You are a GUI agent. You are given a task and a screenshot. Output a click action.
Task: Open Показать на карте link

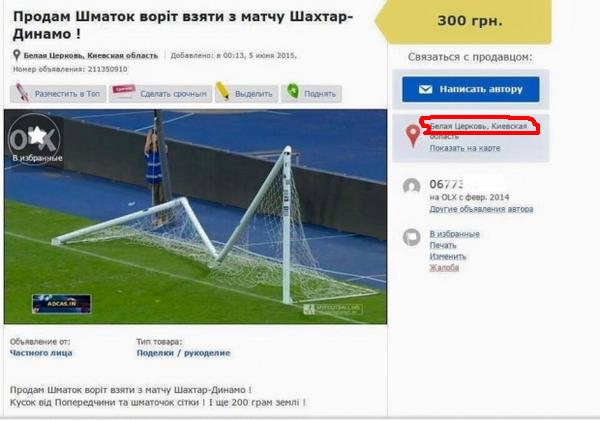[465, 148]
